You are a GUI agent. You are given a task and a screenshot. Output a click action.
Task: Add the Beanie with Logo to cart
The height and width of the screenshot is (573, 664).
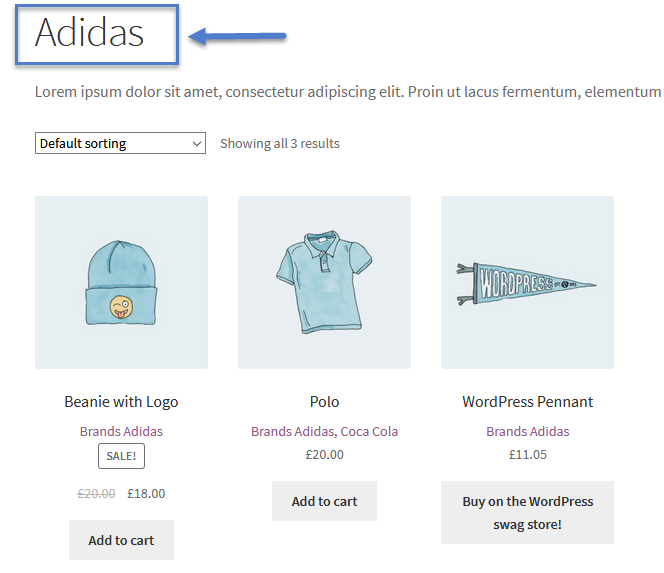pos(122,540)
